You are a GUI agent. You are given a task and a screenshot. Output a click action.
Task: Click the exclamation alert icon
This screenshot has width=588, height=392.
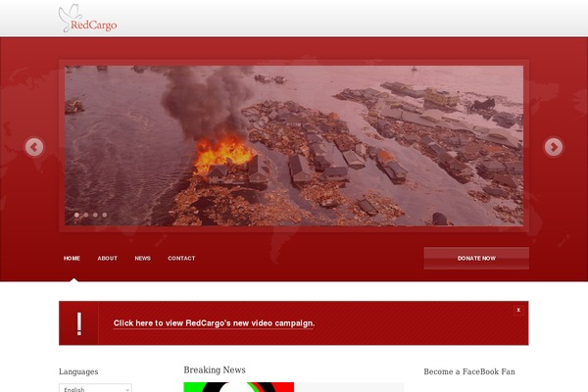tap(79, 323)
